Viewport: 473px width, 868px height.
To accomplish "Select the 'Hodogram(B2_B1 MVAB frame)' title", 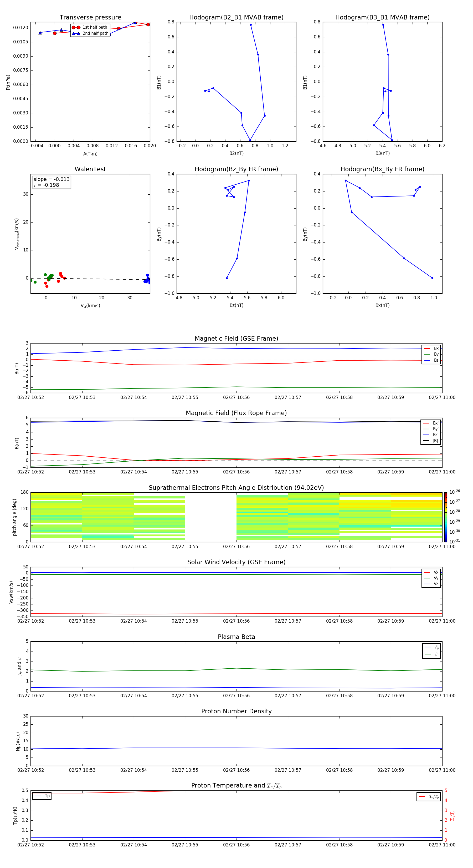I will [x=236, y=18].
